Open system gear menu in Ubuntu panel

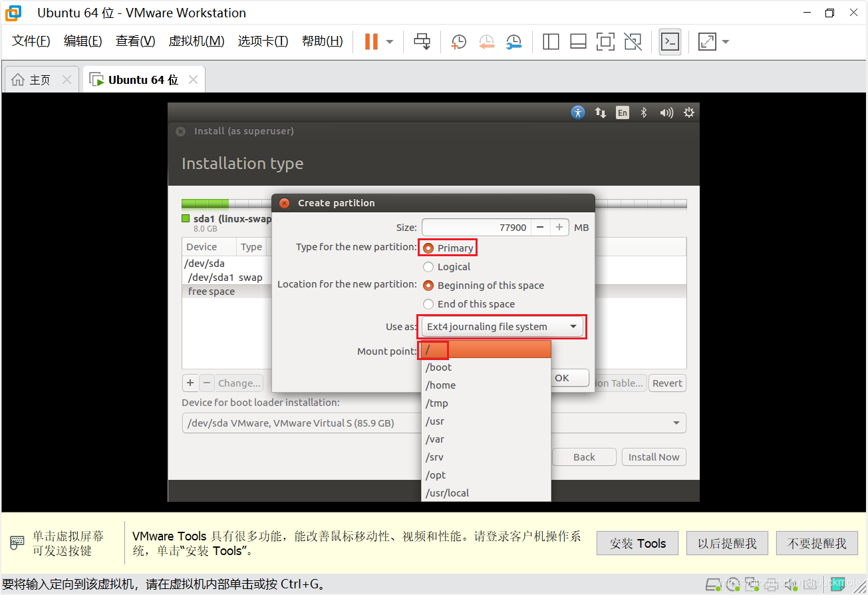tap(689, 112)
